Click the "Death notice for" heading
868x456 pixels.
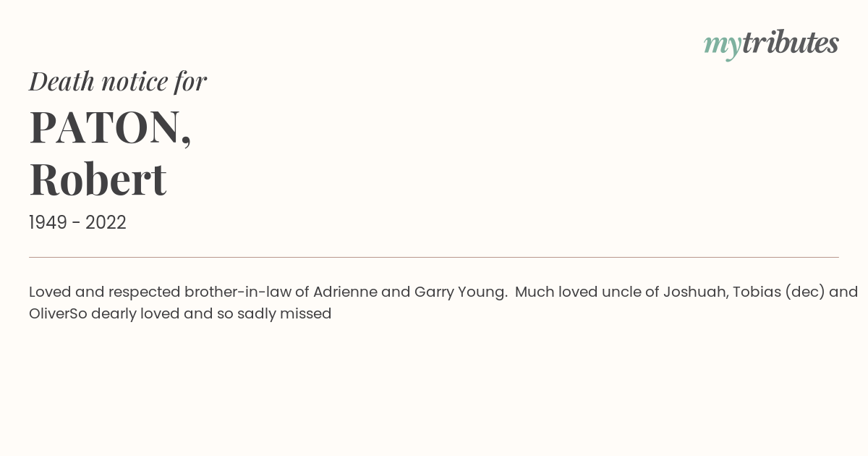(118, 81)
